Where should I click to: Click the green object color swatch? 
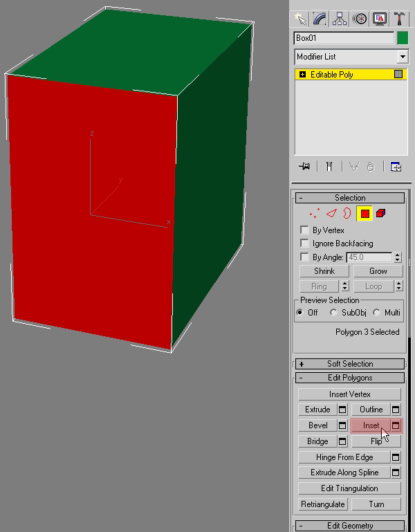[403, 38]
